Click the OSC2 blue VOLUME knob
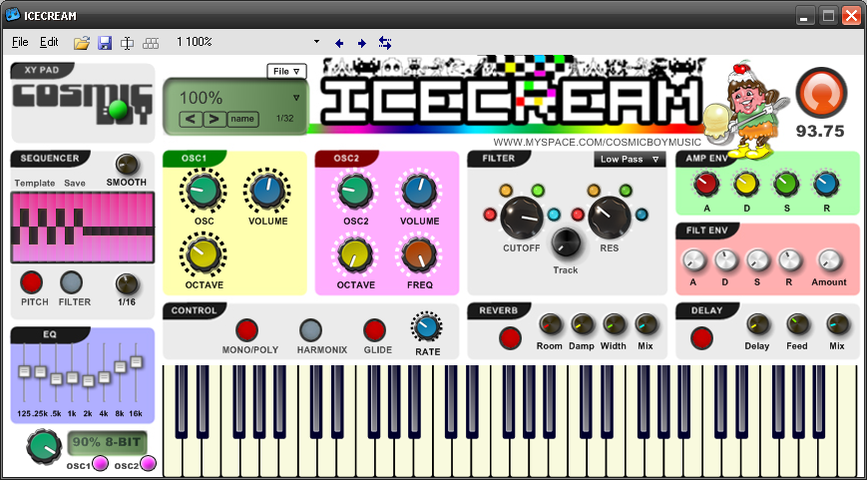867x480 pixels. tap(419, 190)
